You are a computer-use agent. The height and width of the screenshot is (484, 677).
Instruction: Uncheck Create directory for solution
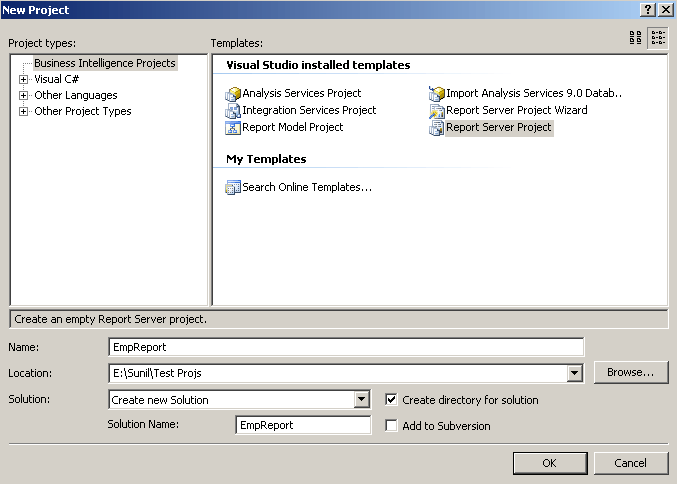[392, 399]
